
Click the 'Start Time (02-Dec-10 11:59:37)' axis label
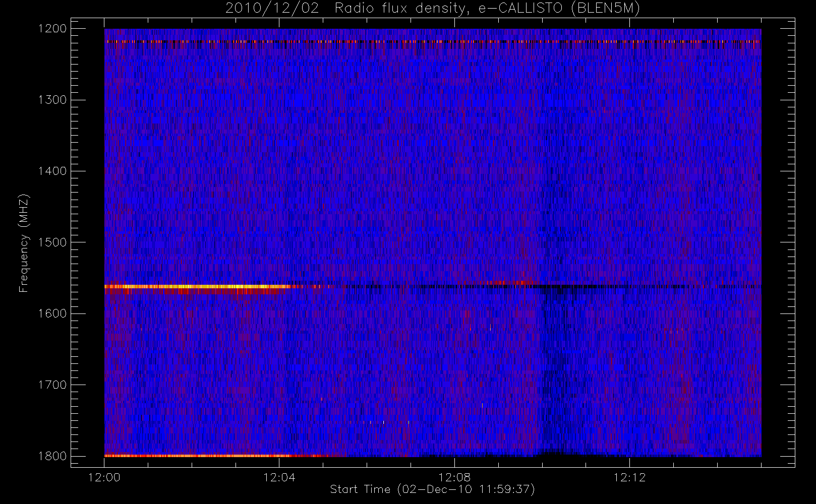click(432, 489)
